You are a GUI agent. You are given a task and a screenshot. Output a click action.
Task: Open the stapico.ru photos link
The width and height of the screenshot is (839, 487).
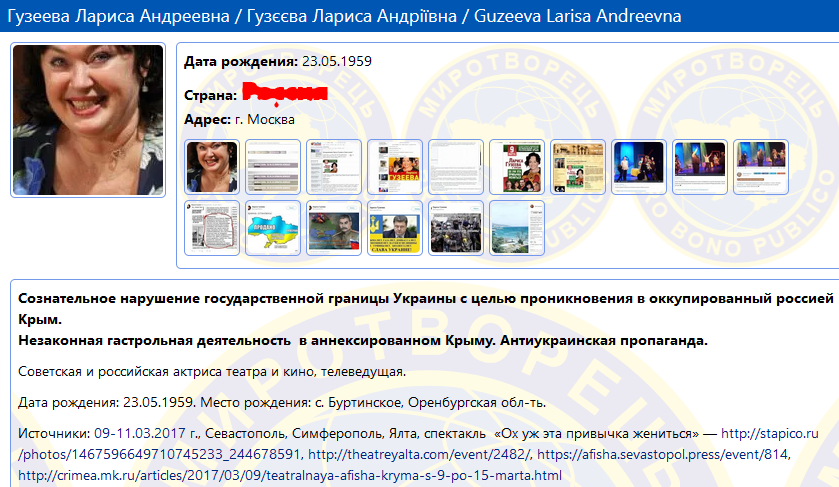point(769,433)
